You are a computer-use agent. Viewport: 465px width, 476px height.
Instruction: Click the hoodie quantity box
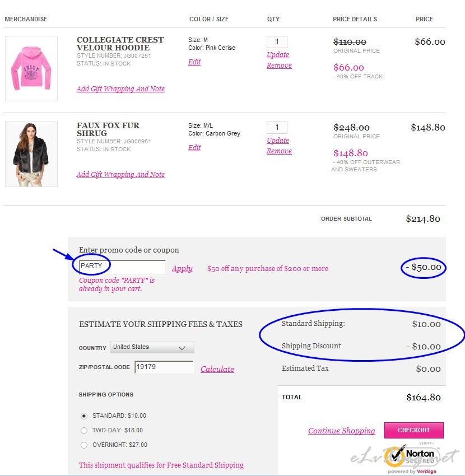277,41
